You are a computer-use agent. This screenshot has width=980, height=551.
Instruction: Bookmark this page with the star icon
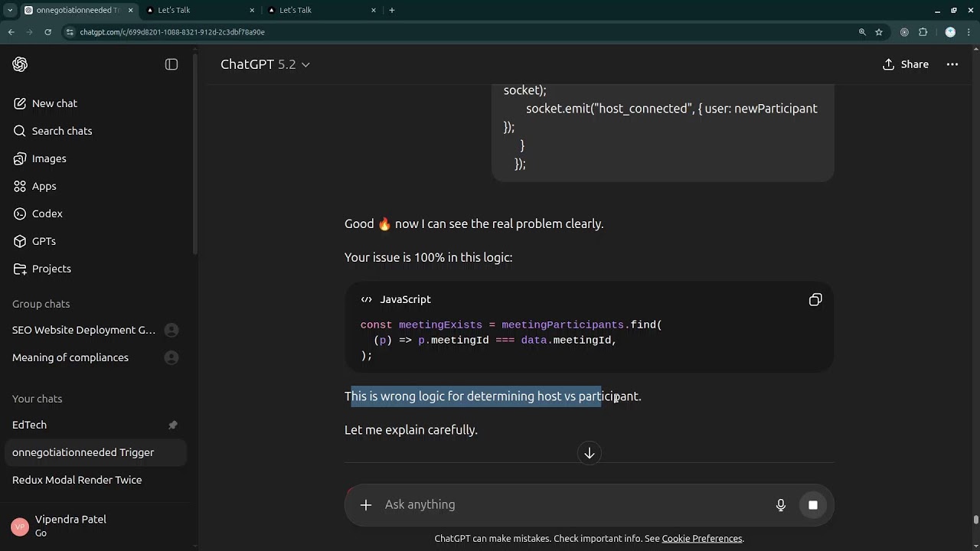(879, 32)
